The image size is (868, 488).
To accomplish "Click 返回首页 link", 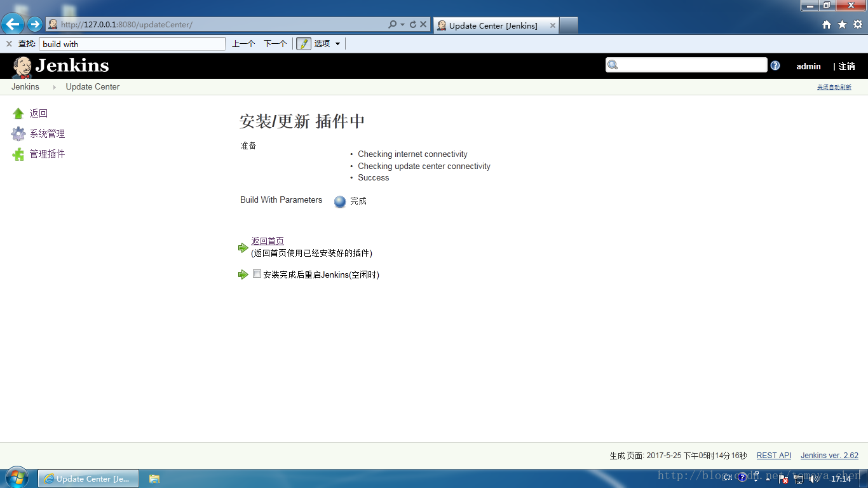I will click(x=268, y=241).
